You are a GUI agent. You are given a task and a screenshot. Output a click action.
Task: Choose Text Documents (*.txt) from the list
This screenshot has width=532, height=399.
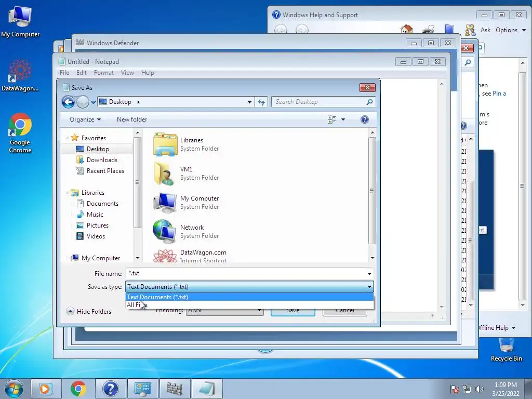(x=249, y=297)
